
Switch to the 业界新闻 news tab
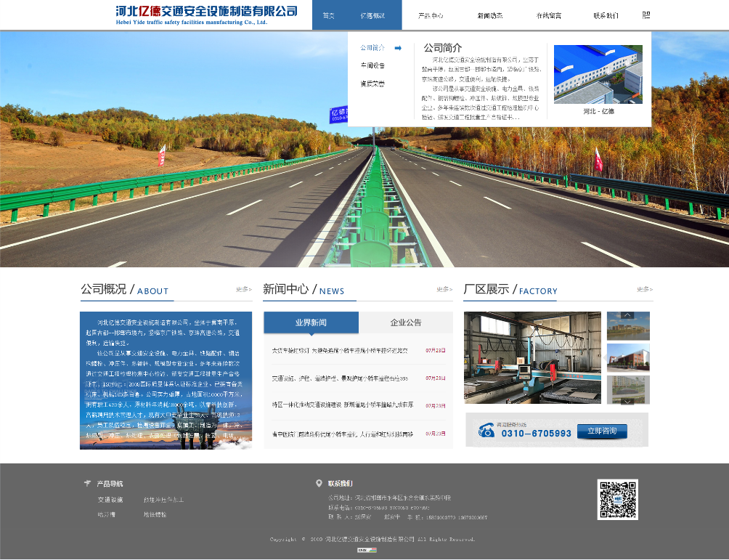tap(311, 322)
